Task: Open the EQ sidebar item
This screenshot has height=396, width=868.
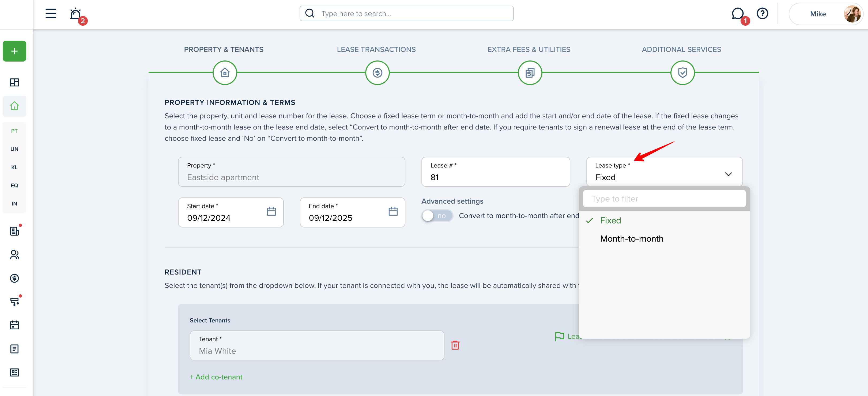Action: tap(14, 185)
